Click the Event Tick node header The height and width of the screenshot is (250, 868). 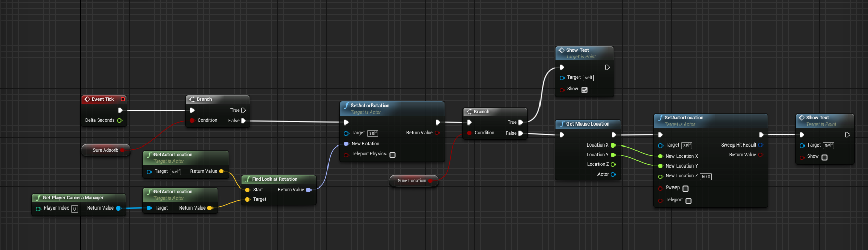pyautogui.click(x=104, y=99)
